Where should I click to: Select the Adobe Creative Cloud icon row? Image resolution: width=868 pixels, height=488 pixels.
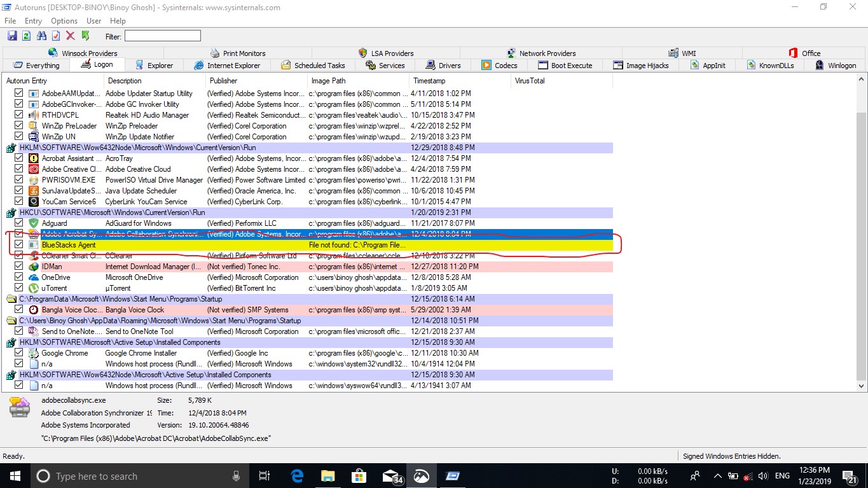coord(308,169)
